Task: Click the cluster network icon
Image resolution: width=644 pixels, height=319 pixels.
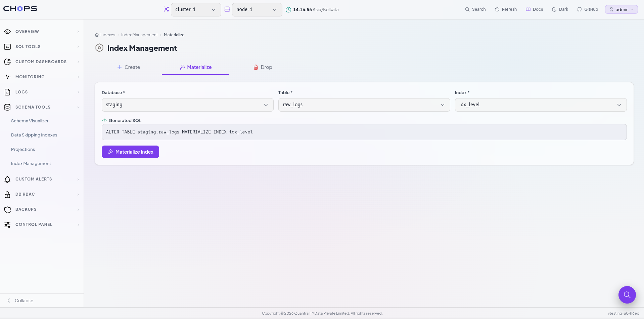Action: [166, 9]
